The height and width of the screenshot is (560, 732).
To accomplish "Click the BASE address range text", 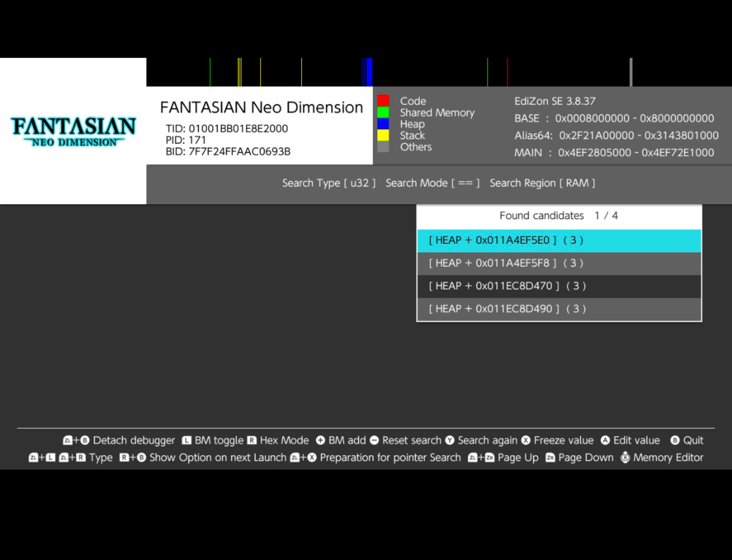I will tap(614, 118).
